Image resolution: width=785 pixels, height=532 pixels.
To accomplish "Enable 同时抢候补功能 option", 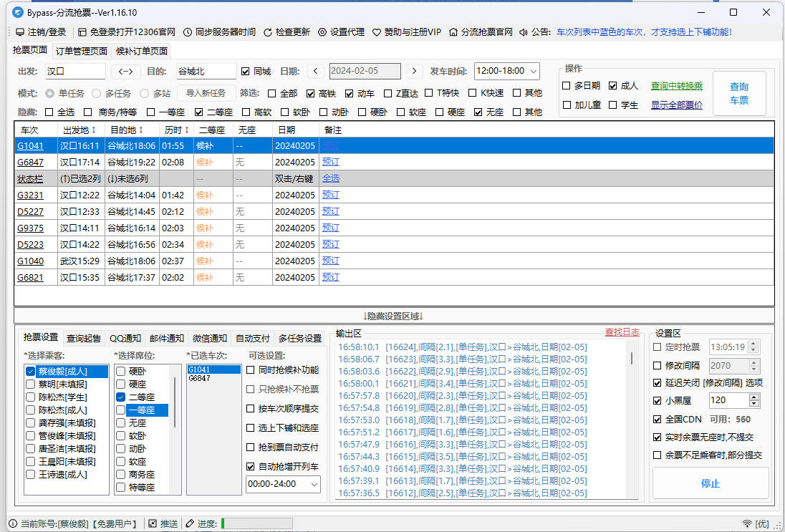I will [250, 370].
